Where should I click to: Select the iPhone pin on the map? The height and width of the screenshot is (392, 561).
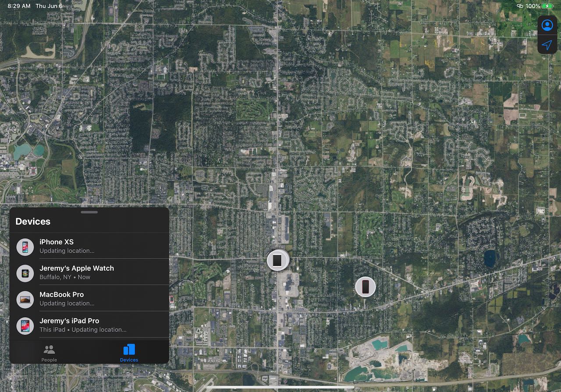(x=366, y=287)
